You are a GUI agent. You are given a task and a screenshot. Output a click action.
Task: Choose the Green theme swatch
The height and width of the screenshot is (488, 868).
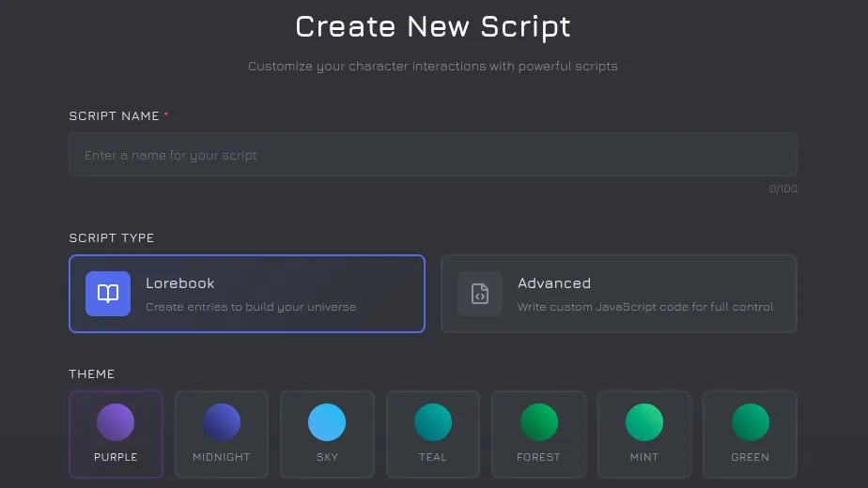pos(750,435)
